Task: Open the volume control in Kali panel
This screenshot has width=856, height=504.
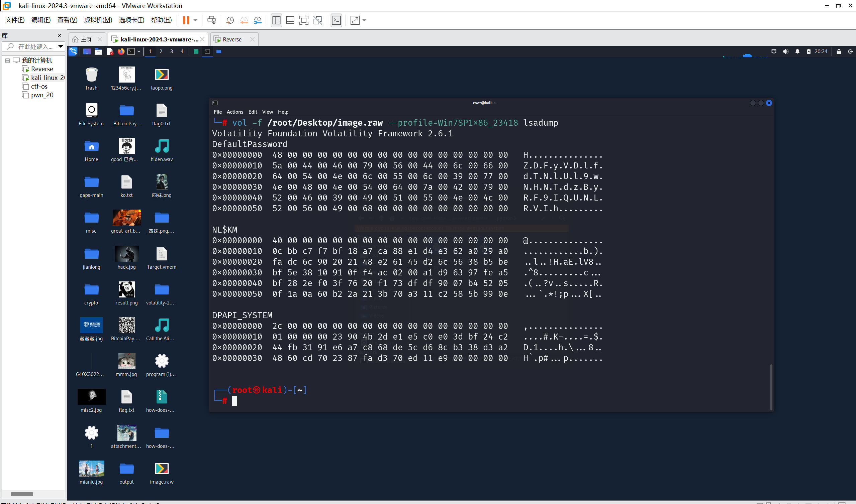Action: click(x=785, y=51)
